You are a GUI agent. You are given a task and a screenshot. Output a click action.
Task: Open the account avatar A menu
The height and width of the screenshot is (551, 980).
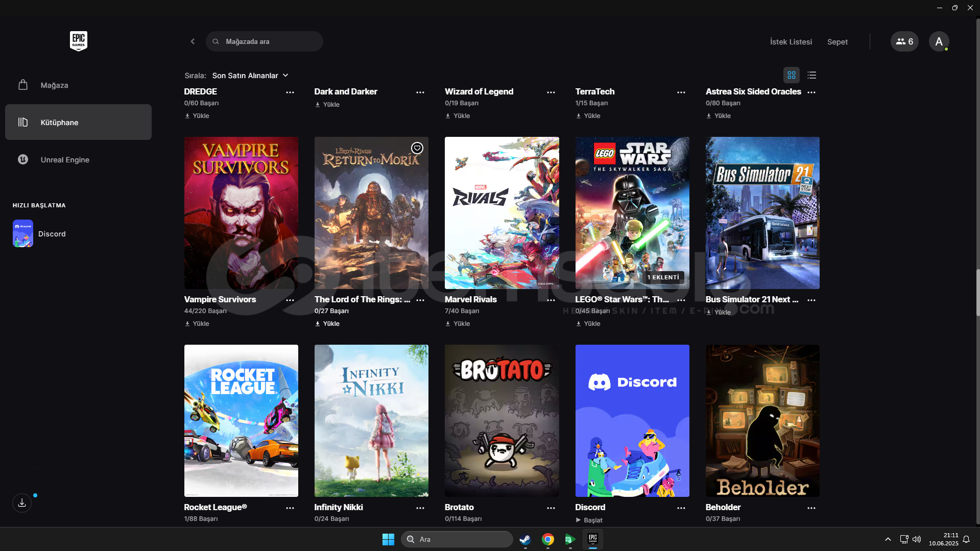(939, 41)
